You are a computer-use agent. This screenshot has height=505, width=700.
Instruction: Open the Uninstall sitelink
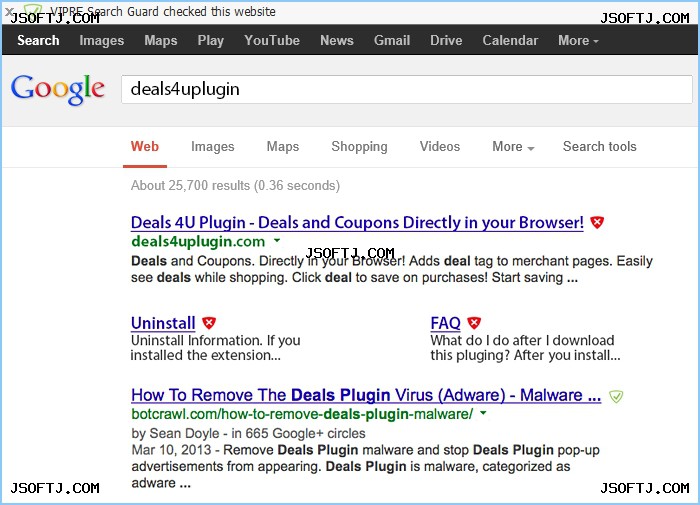(x=163, y=323)
